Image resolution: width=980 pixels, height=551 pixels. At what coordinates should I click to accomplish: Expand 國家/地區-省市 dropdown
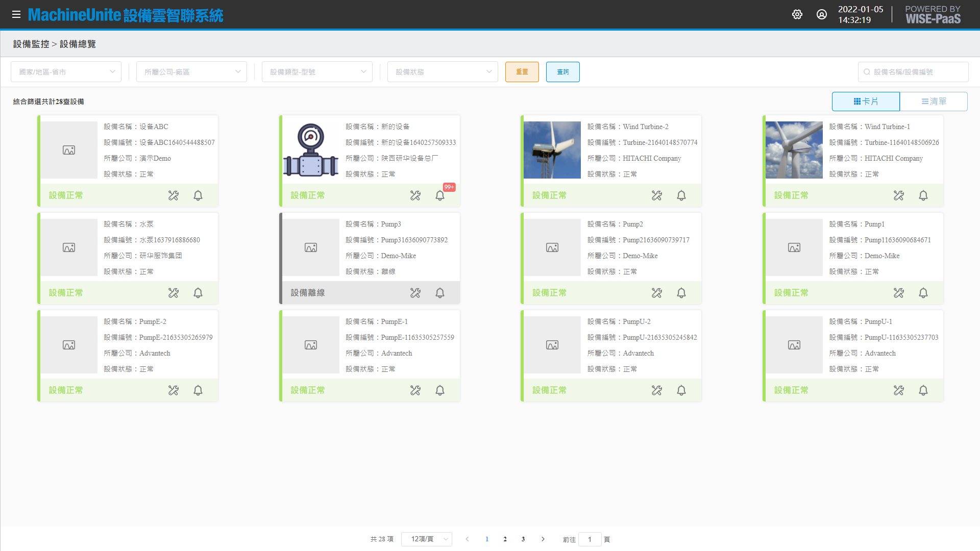(66, 72)
